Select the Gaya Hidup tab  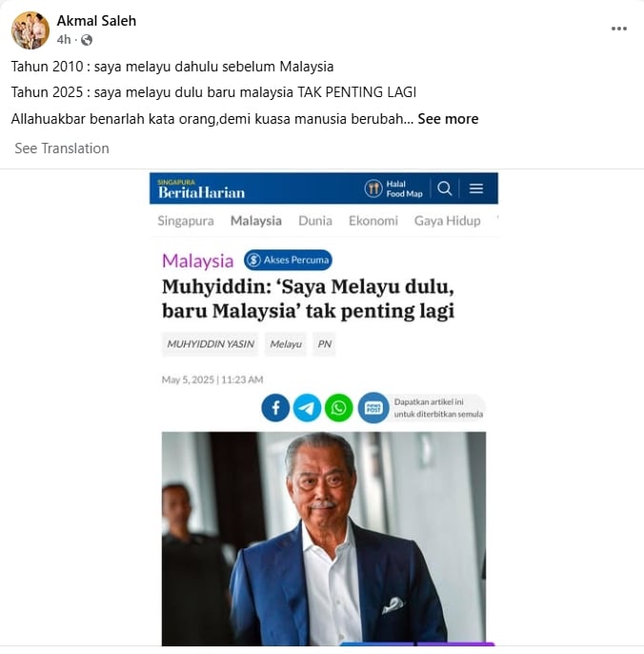447,221
